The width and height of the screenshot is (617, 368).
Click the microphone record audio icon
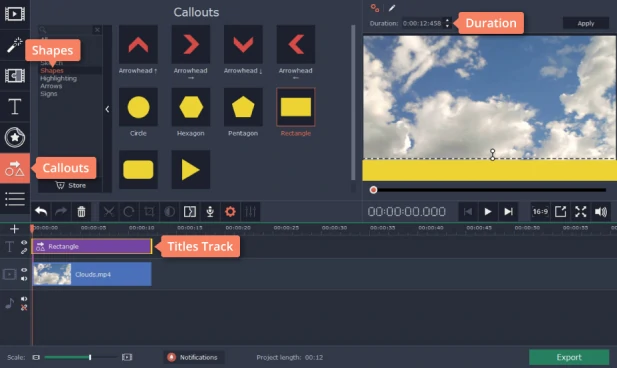(210, 212)
